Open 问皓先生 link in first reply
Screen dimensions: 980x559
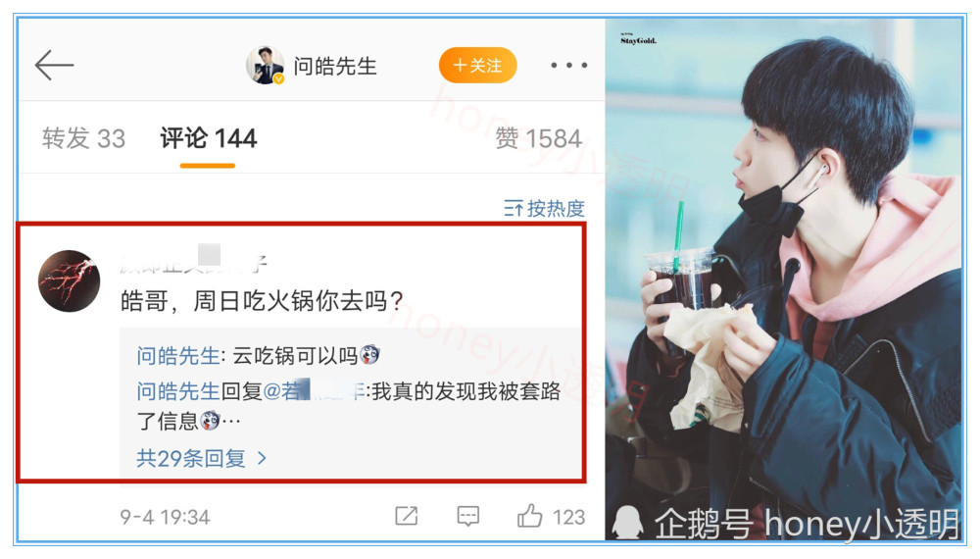coord(178,356)
